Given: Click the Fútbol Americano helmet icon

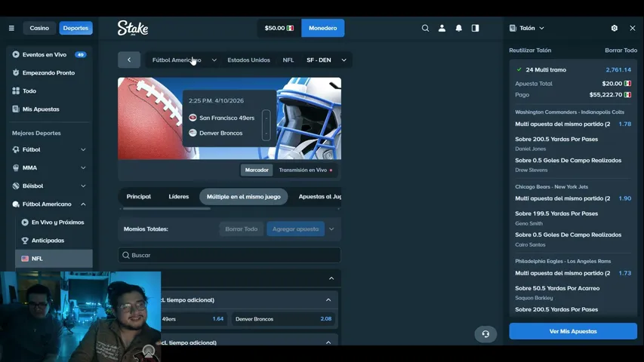Looking at the screenshot, I should [x=16, y=204].
